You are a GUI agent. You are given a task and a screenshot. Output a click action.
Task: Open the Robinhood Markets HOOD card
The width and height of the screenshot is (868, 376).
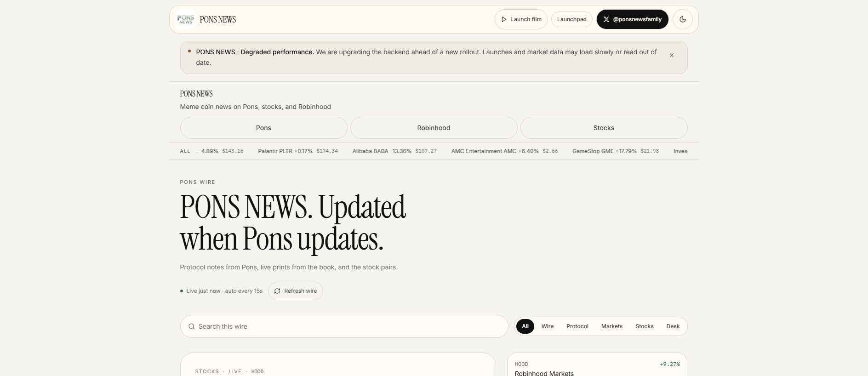tap(597, 365)
